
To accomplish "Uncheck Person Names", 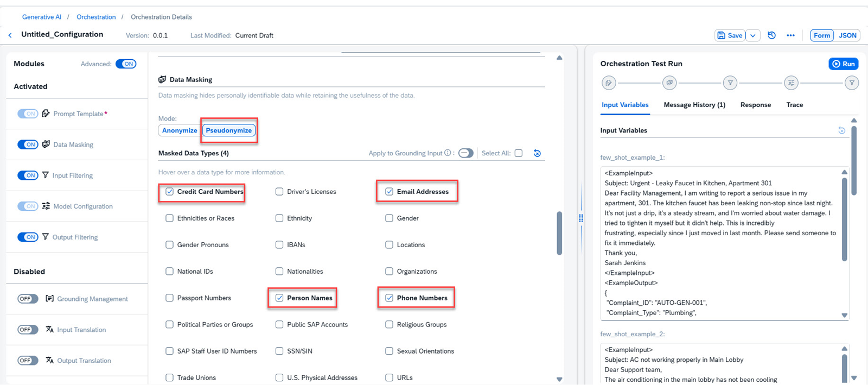I will (x=279, y=298).
